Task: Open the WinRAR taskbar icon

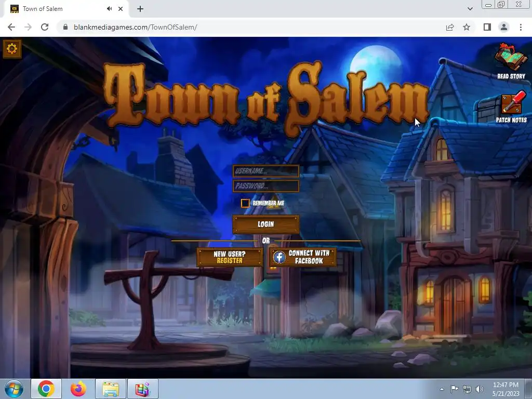Action: [x=143, y=389]
